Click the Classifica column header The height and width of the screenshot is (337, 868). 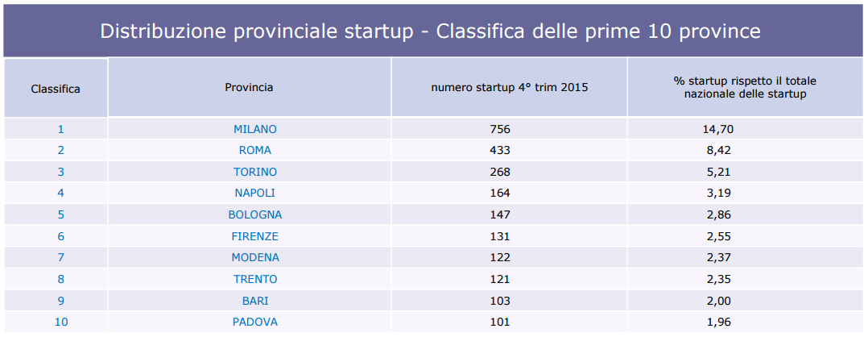pos(56,89)
